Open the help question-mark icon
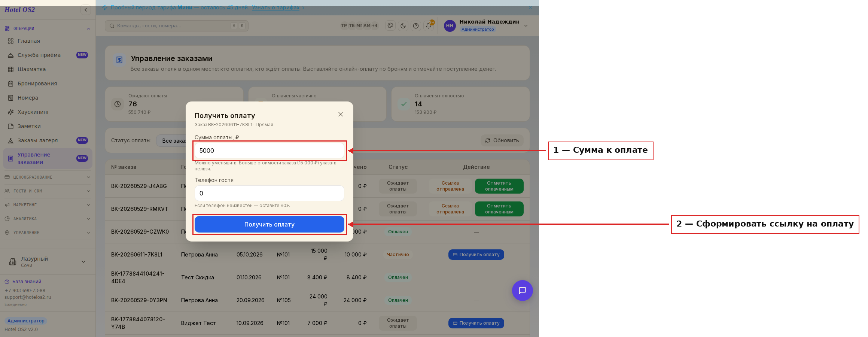868x337 pixels. click(x=416, y=26)
